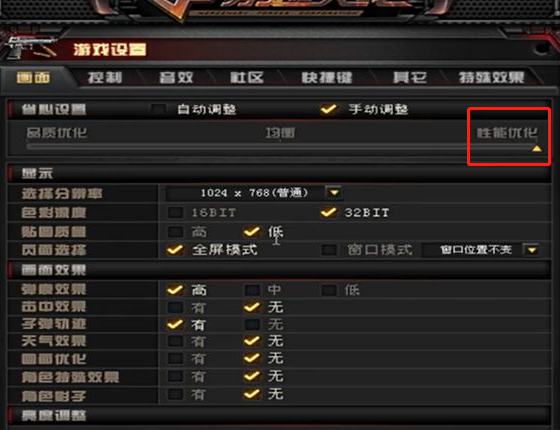Image resolution: width=560 pixels, height=430 pixels.
Task: Toggle the 手动调整 checkbox
Action: (328, 109)
